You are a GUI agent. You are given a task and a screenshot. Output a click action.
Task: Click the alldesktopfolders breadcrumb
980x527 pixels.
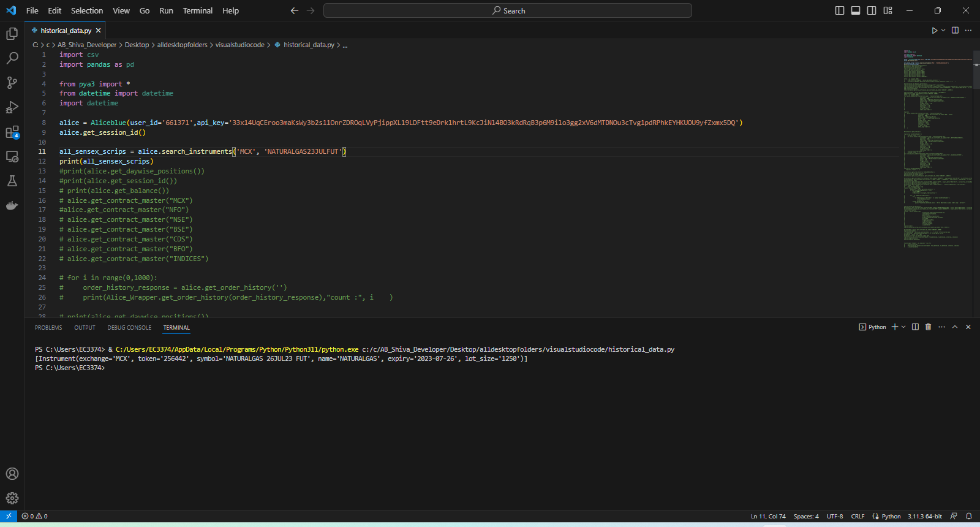pyautogui.click(x=182, y=45)
